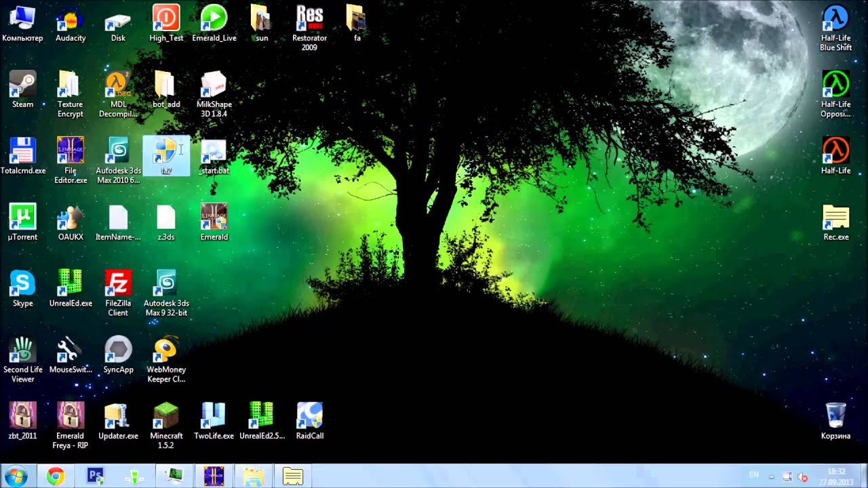This screenshot has width=868, height=488.
Task: Select the µTorrent desktop icon
Action: [x=22, y=222]
